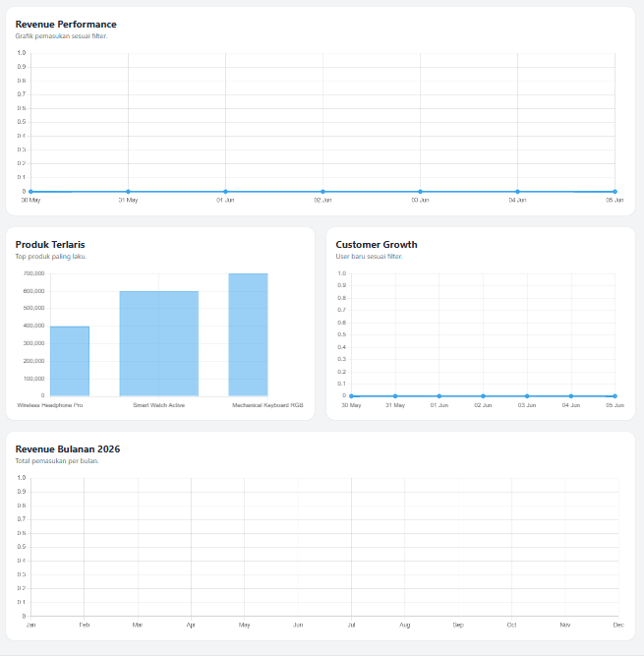
Task: Select Revenue Performance data point for 05 Jun
Action: [x=615, y=192]
